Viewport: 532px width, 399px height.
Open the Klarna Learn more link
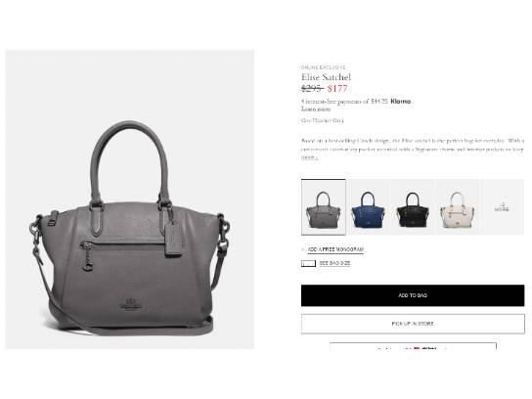[316, 109]
